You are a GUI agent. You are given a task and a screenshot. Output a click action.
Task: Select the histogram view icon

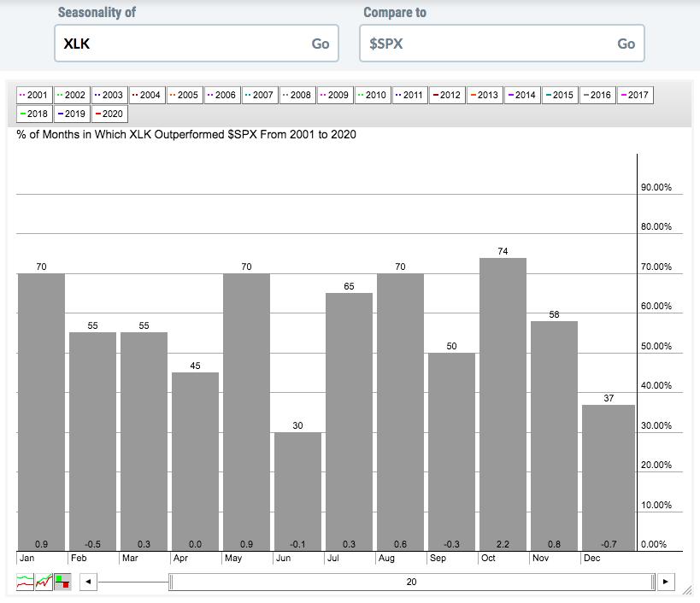pos(62,582)
